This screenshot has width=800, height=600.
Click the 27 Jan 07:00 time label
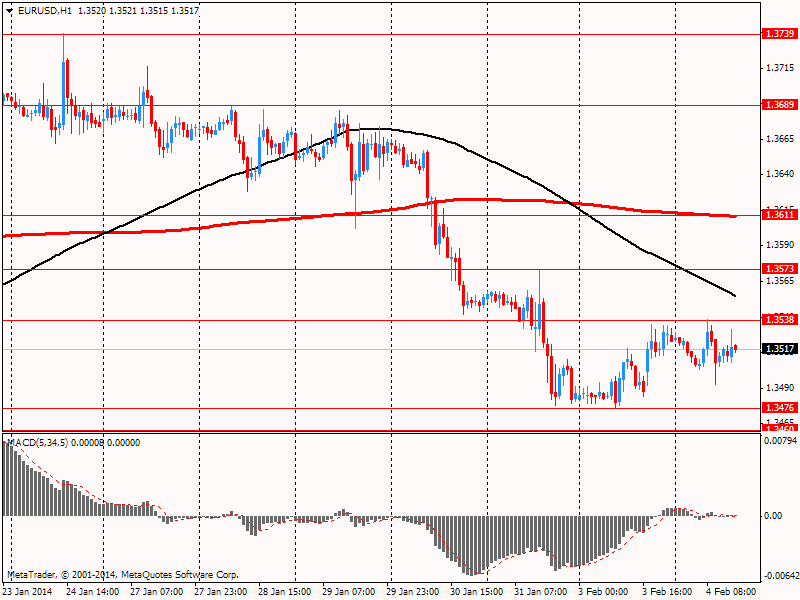pos(156,592)
